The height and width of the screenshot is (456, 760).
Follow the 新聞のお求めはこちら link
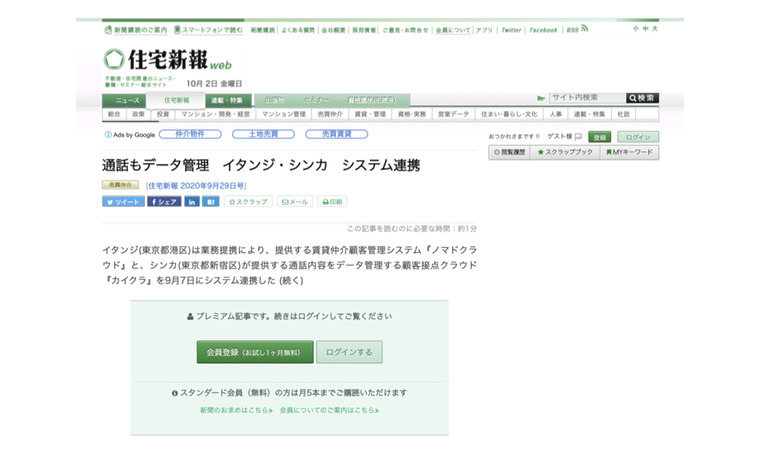(x=234, y=410)
